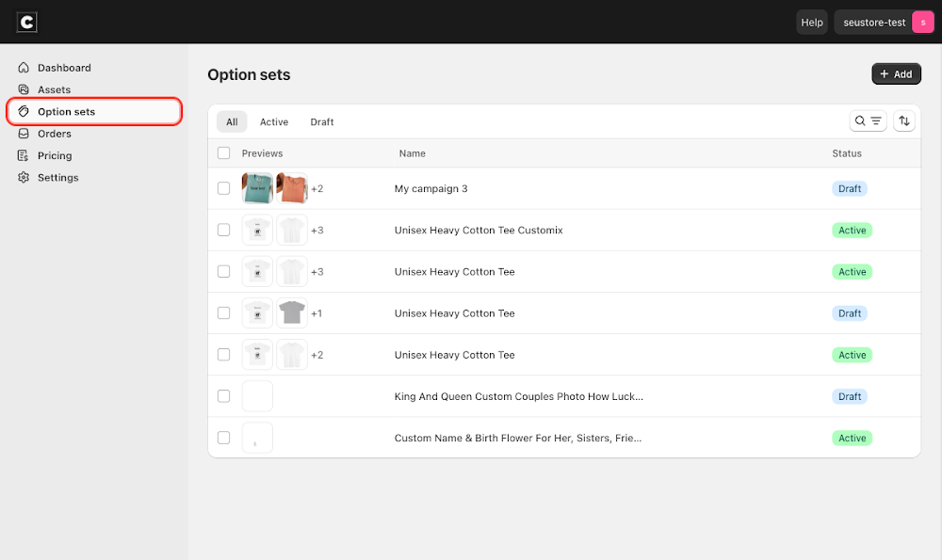Switch to the Active tab

point(274,121)
